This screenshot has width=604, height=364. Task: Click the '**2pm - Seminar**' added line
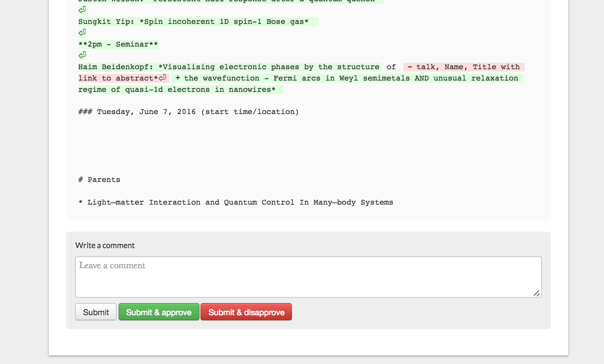coord(118,44)
